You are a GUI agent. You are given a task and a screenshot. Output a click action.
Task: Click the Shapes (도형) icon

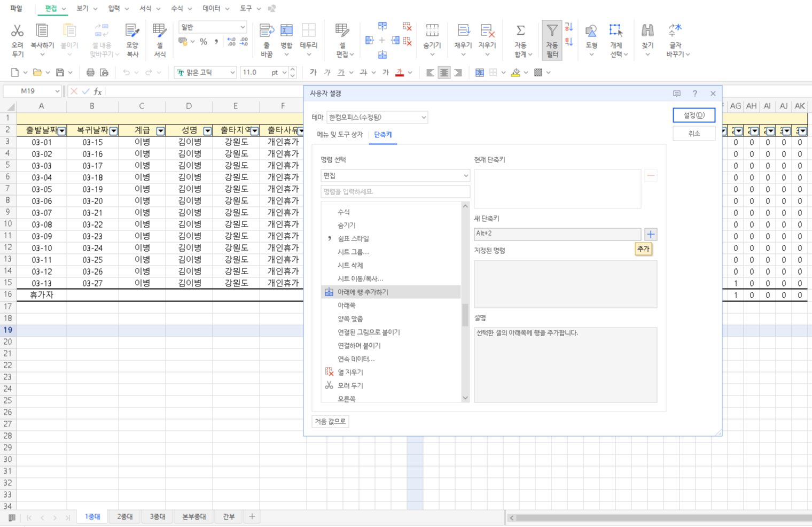point(591,31)
